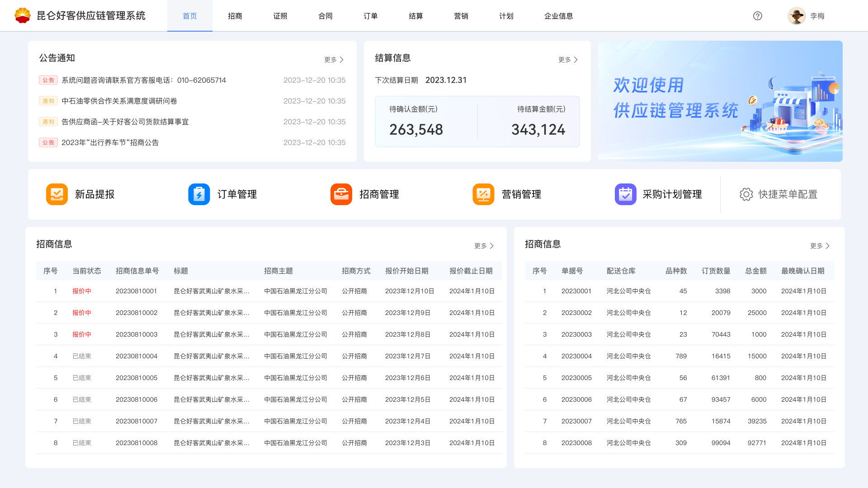
Task: Select bid number 20230810003
Action: (x=137, y=334)
